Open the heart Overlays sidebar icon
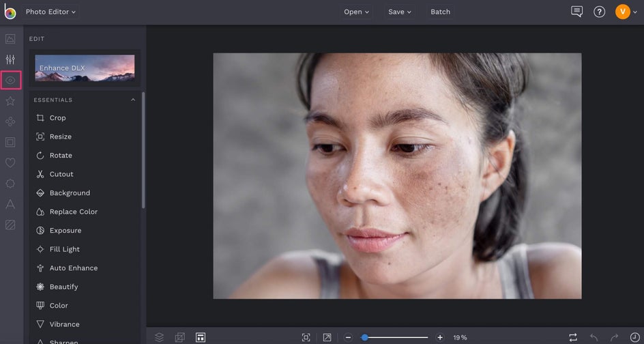This screenshot has height=344, width=644. point(10,163)
